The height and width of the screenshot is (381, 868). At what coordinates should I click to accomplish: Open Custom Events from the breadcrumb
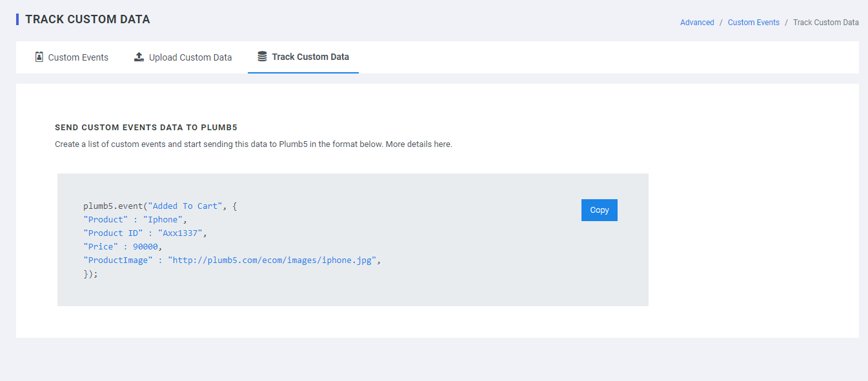753,23
